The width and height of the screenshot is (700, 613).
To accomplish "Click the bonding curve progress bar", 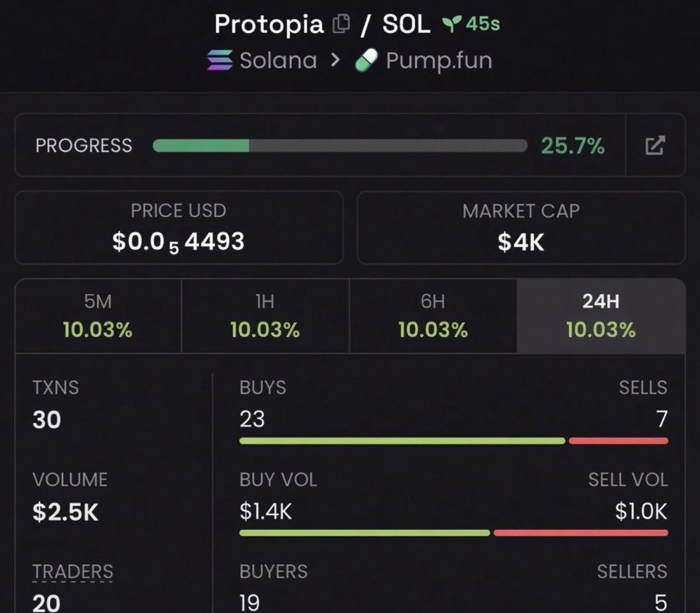I will [340, 146].
